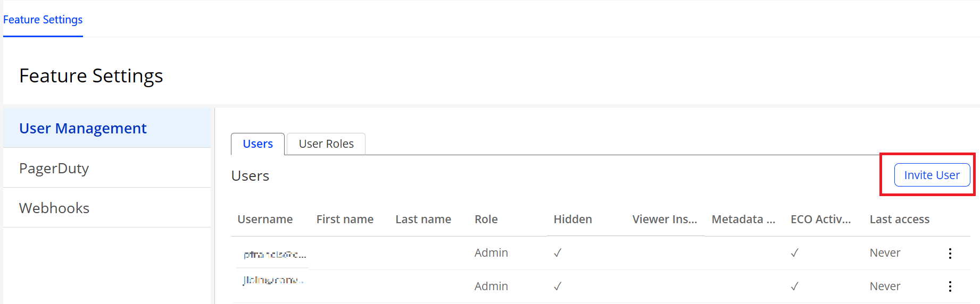This screenshot has width=980, height=304.
Task: Open the Feature Settings top tab
Action: pyautogui.click(x=43, y=20)
